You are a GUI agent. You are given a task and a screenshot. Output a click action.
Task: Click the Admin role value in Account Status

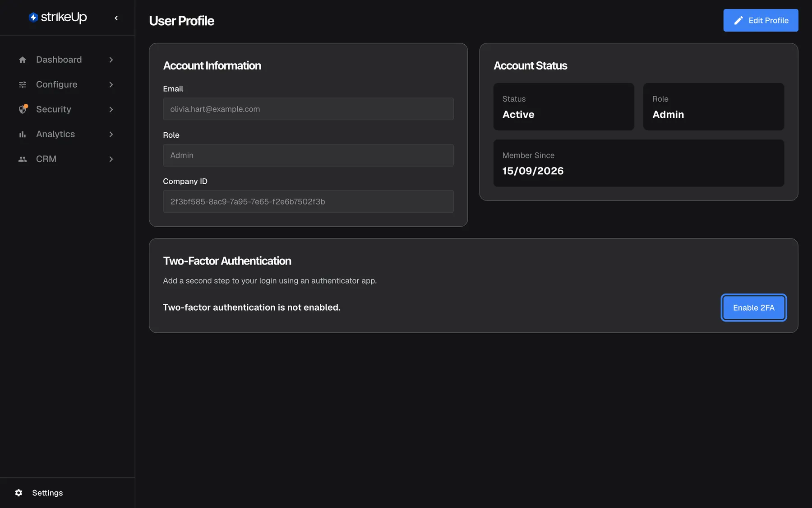pyautogui.click(x=668, y=114)
